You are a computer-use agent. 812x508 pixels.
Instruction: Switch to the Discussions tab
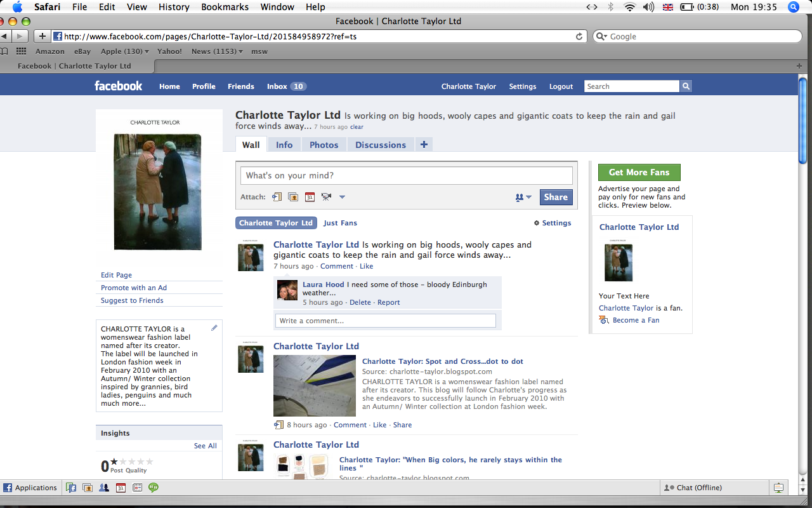[381, 145]
